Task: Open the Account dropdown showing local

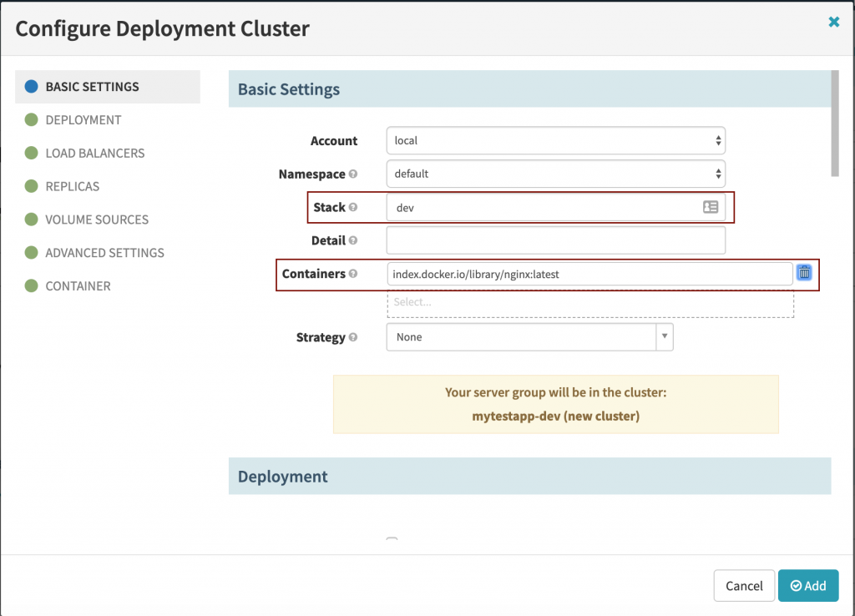Action: tap(555, 141)
